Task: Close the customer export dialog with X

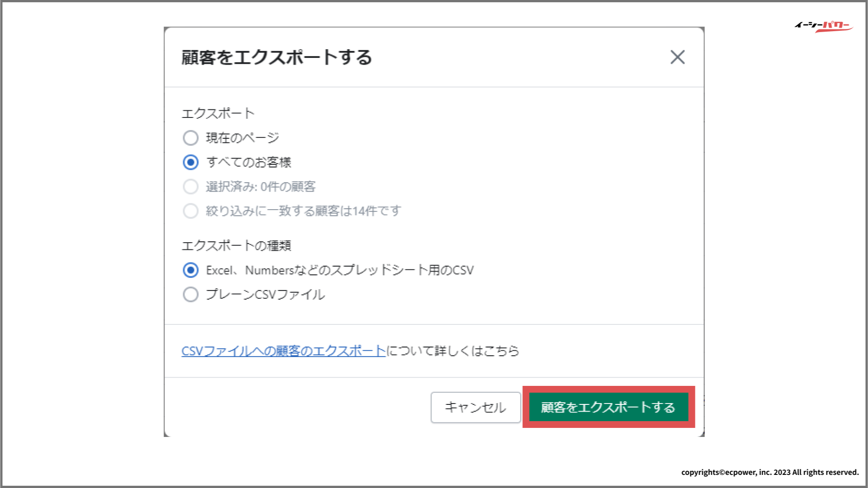Action: [677, 57]
